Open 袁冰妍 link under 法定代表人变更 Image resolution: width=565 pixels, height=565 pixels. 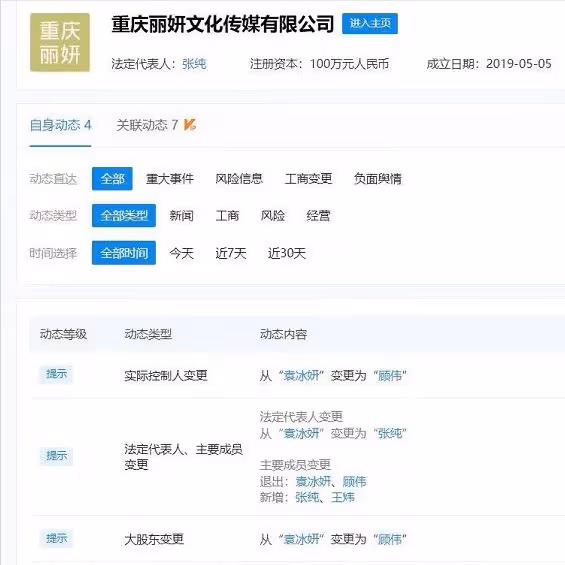[302, 433]
